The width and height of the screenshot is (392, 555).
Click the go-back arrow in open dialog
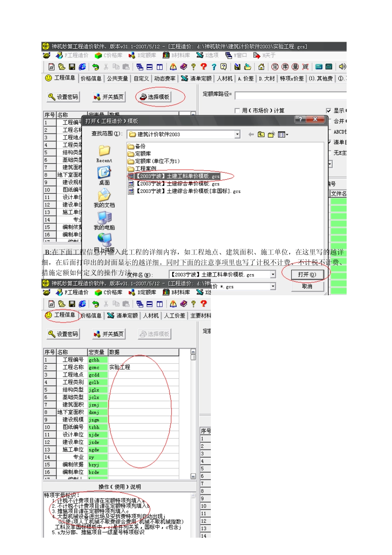(251, 134)
